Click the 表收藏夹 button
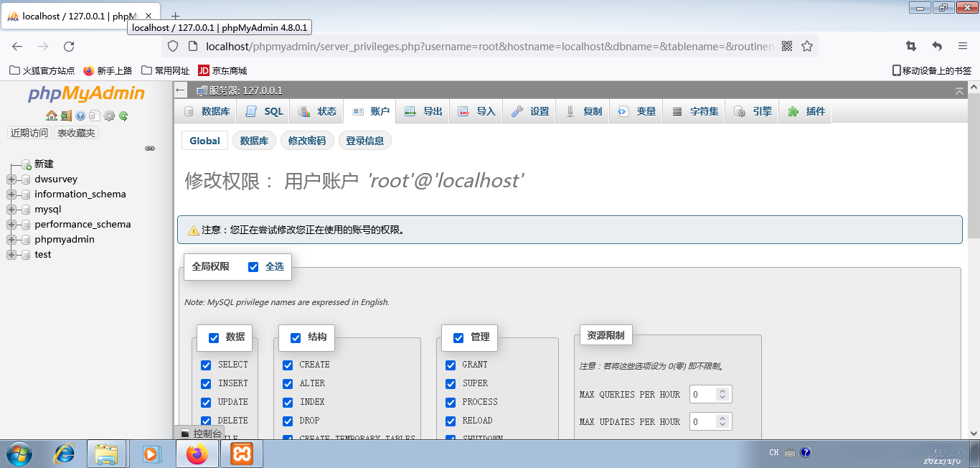This screenshot has height=468, width=980. [76, 133]
